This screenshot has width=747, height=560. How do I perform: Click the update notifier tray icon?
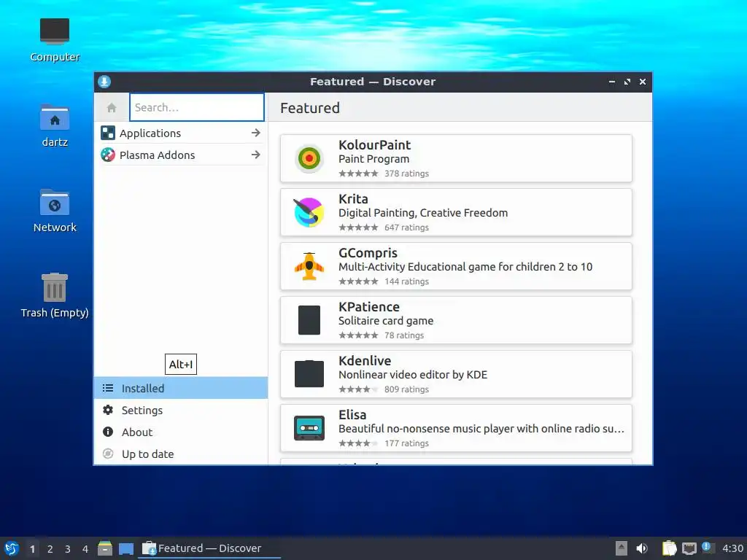[x=707, y=547]
